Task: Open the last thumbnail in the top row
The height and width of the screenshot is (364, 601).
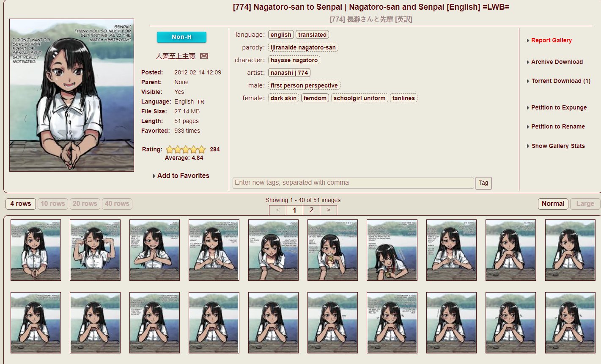Action: point(571,250)
